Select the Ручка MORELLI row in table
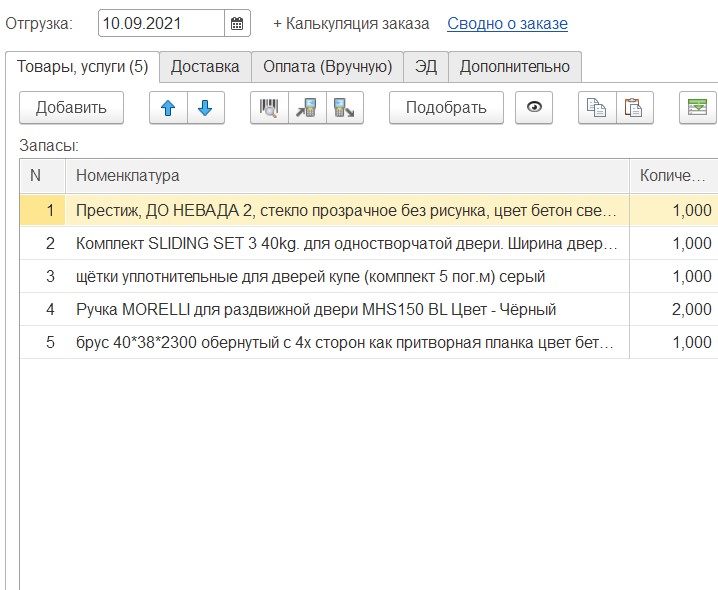The width and height of the screenshot is (718, 590). pos(316,310)
